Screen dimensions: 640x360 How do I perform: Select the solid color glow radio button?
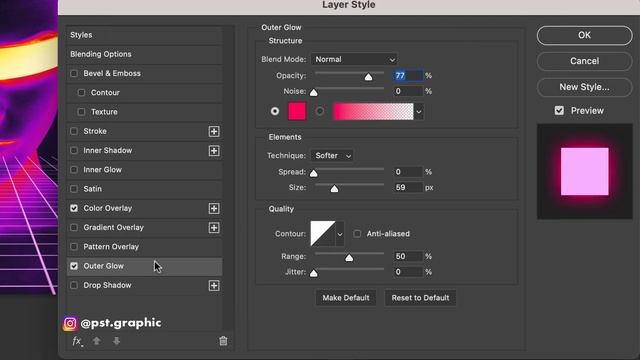(275, 111)
